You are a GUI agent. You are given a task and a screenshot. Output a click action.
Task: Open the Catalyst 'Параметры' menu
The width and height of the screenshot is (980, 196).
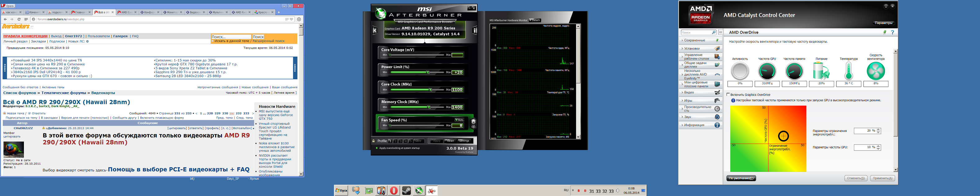pos(883,23)
